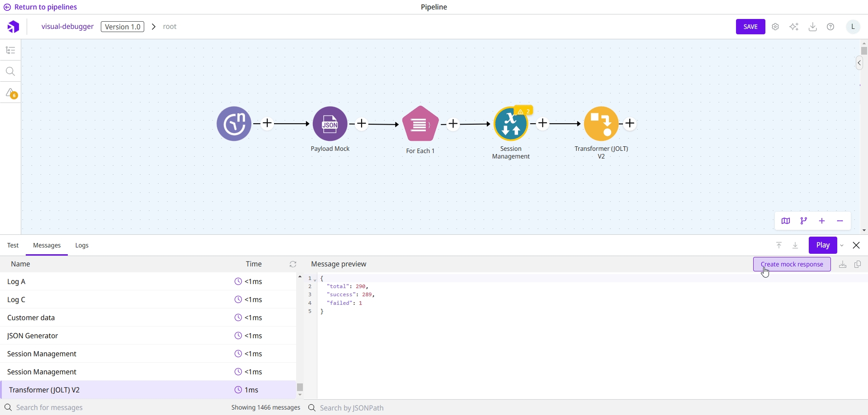The image size is (868, 415).
Task: Open pipeline settings gear icon
Action: click(775, 27)
